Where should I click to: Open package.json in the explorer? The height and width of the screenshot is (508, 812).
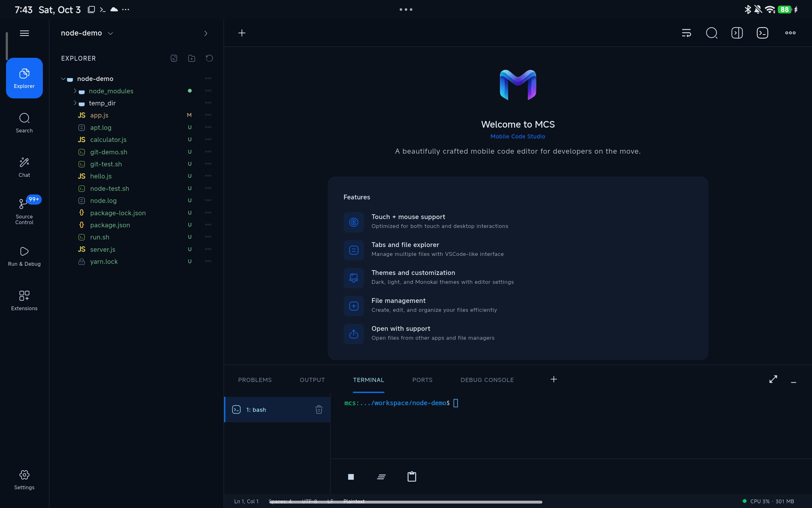[110, 225]
